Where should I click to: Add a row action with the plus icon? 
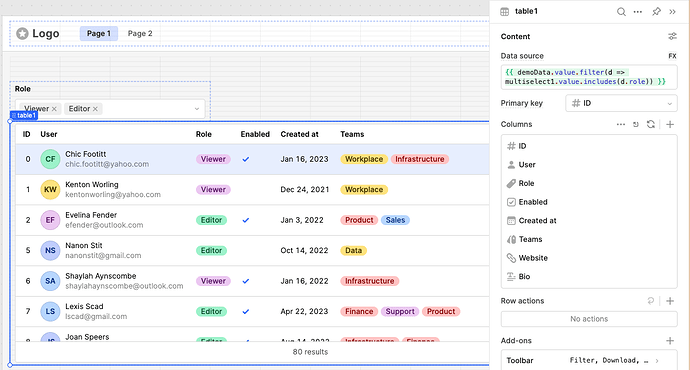670,301
